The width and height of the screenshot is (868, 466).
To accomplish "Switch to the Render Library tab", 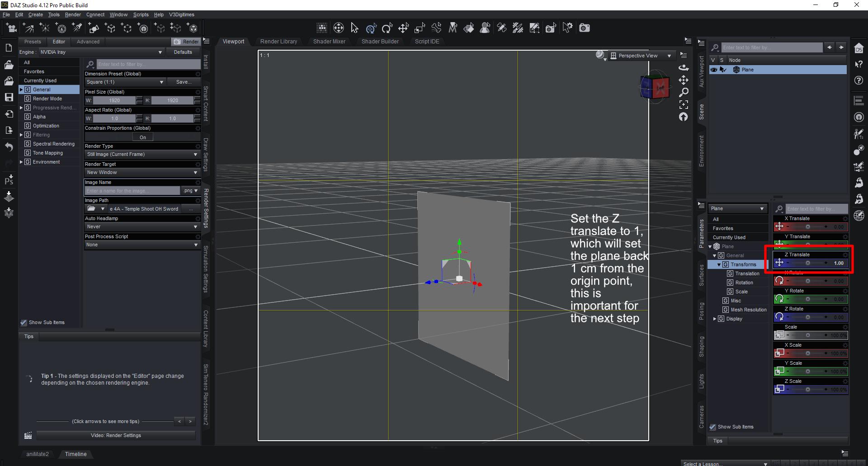I will click(x=278, y=42).
